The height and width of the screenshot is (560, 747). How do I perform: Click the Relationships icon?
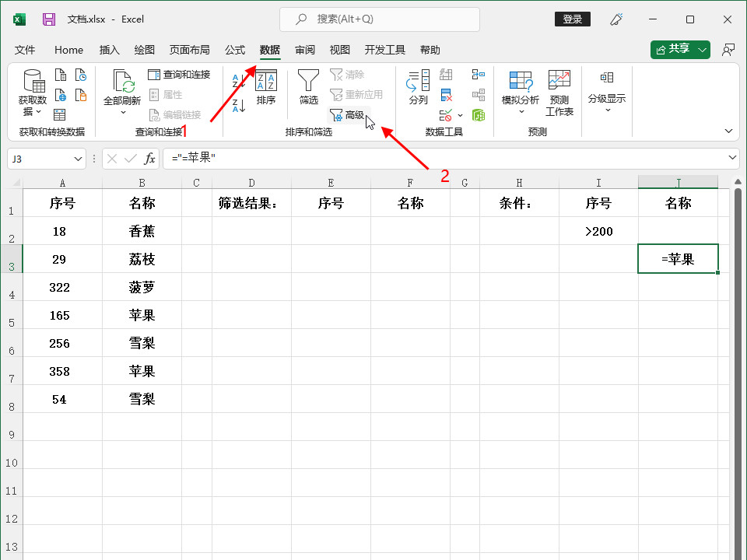479,95
